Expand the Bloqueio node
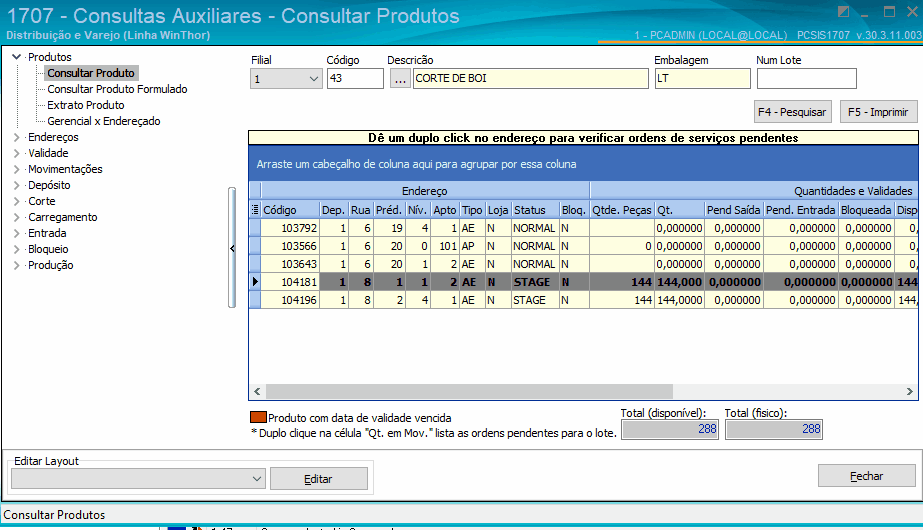The image size is (923, 530). point(16,249)
